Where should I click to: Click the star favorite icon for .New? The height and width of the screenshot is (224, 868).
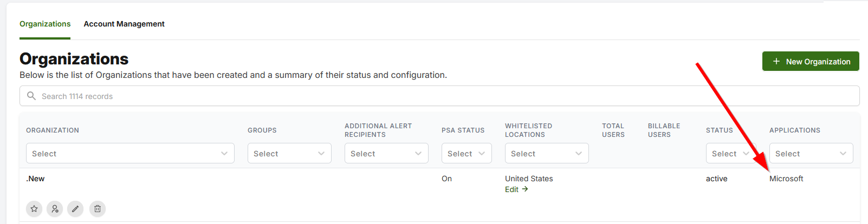[x=34, y=209]
